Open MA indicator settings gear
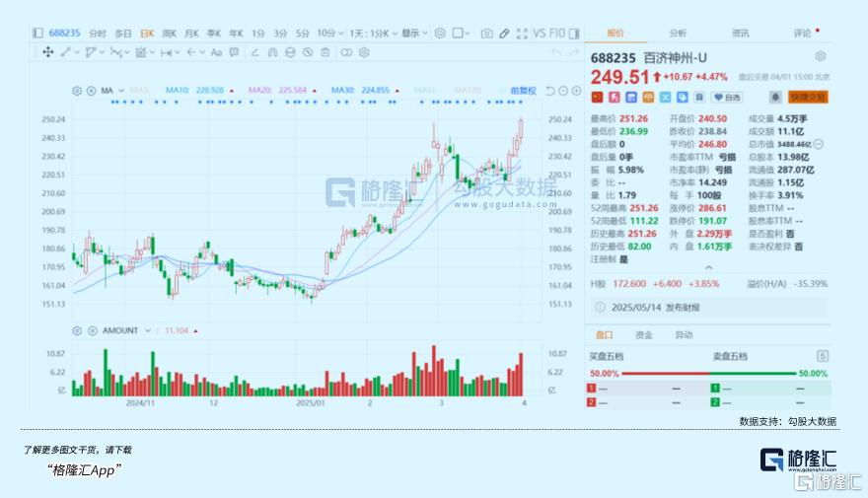The width and height of the screenshot is (868, 498). (x=77, y=90)
